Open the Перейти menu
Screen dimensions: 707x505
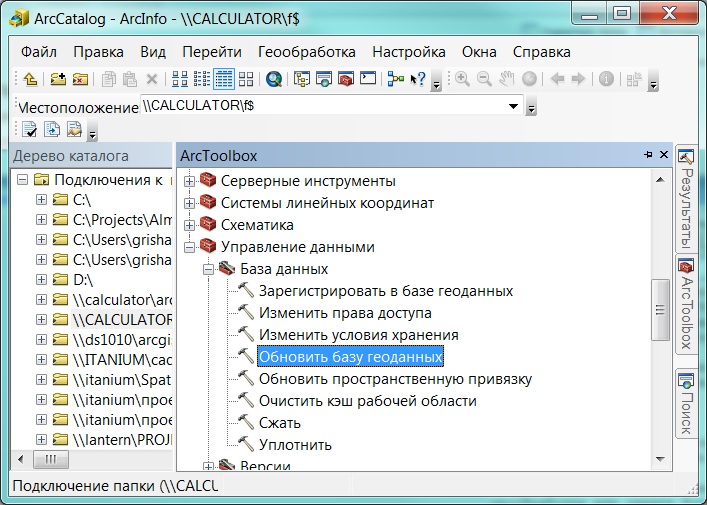[212, 52]
